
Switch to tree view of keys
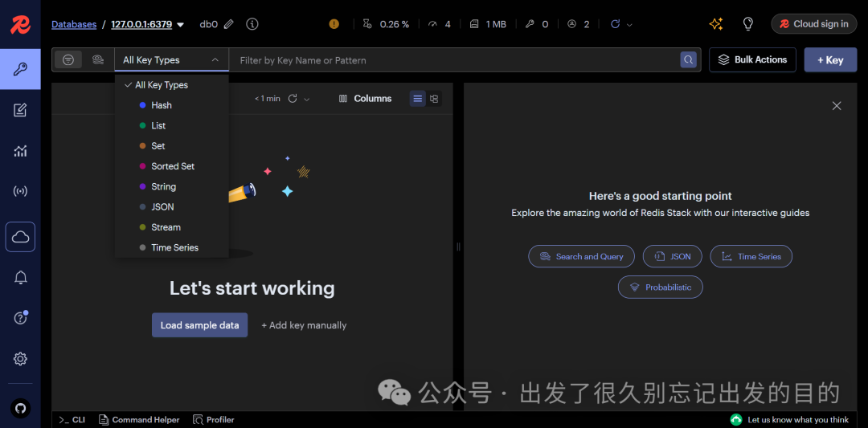tap(434, 99)
